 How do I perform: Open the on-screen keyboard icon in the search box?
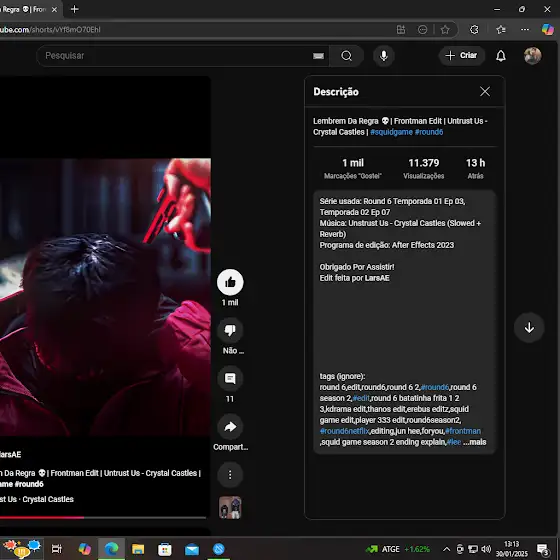318,56
